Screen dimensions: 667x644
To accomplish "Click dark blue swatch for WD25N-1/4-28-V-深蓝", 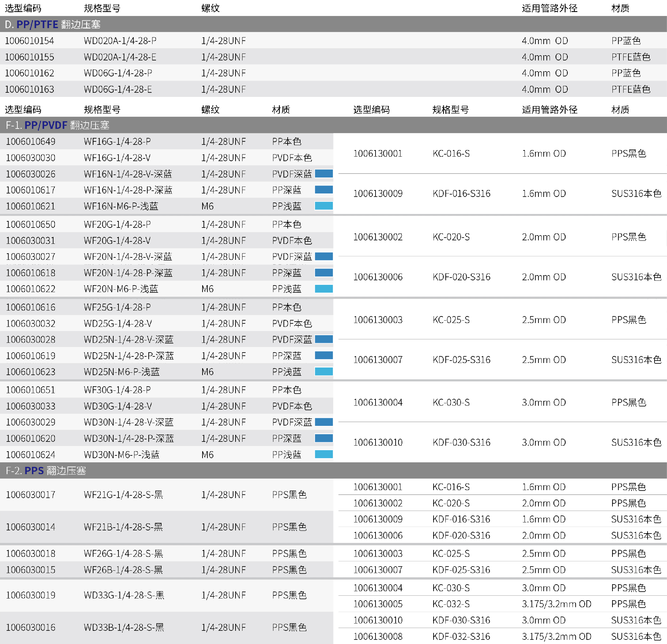I will coord(324,339).
